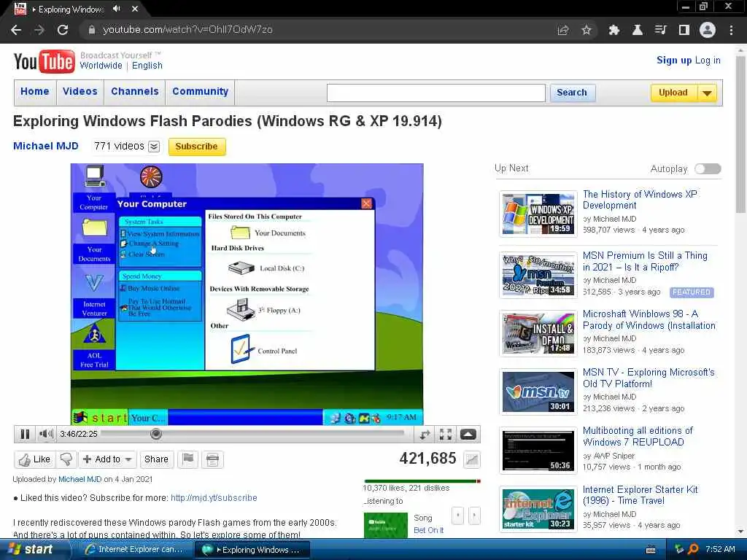Viewport: 747px width, 560px height.
Task: Open Internet Explorer Starter Kit video title
Action: [640, 495]
